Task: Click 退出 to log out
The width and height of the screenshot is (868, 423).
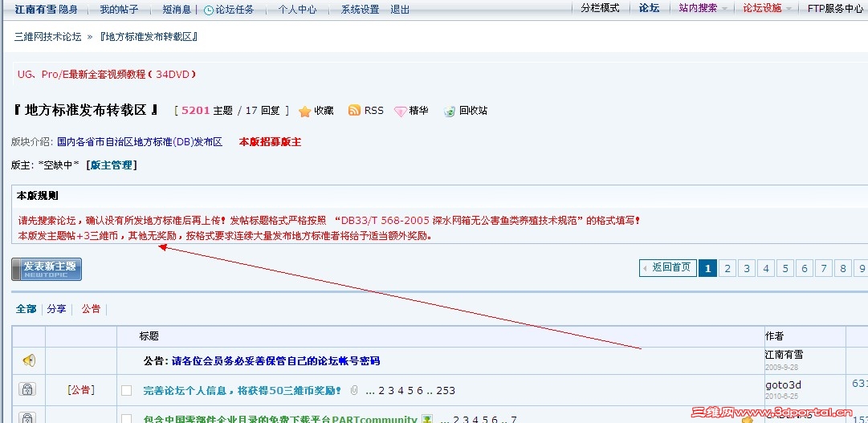Action: pyautogui.click(x=400, y=10)
